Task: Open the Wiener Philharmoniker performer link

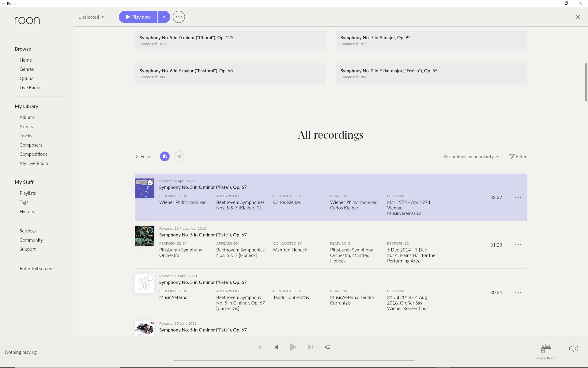Action: point(183,202)
